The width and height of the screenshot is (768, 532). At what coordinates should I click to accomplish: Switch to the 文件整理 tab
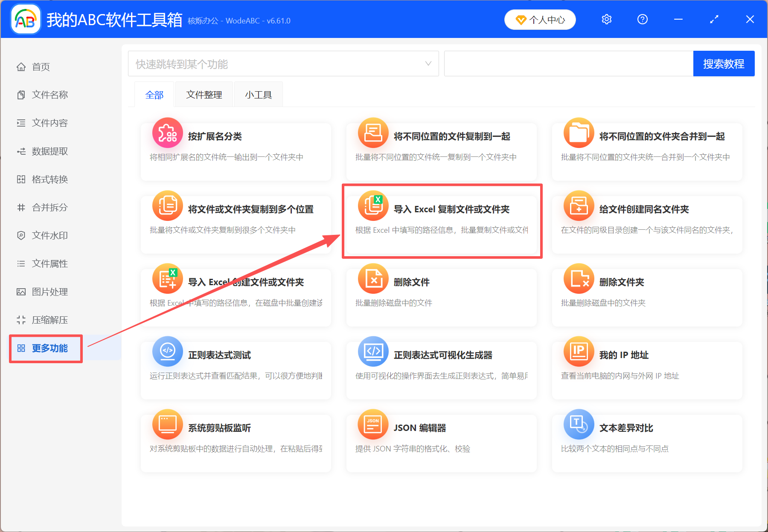(x=204, y=94)
